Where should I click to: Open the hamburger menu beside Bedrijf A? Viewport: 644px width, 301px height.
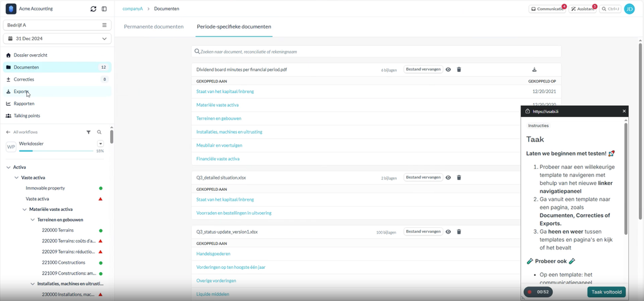(104, 25)
